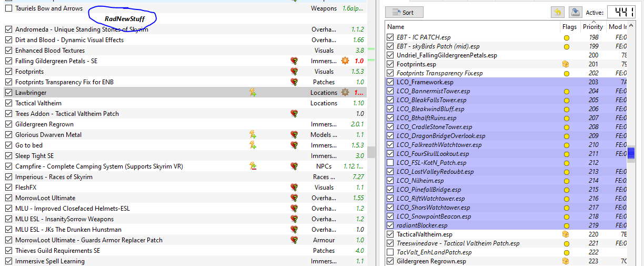Click the heart flag icon on Footprints mod row
The height and width of the screenshot is (266, 644).
[295, 72]
